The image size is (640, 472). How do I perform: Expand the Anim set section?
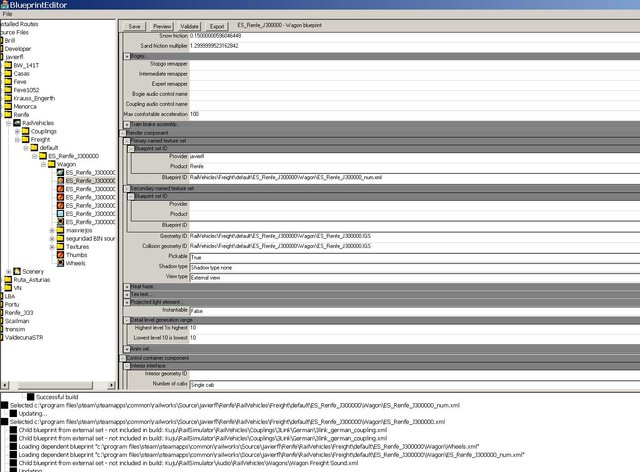point(126,348)
